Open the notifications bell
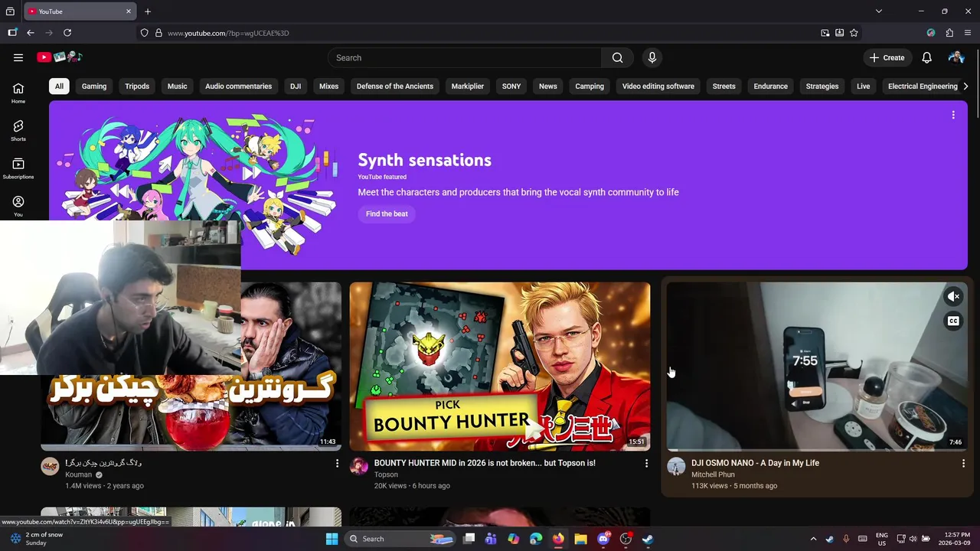980x551 pixels. (x=926, y=57)
